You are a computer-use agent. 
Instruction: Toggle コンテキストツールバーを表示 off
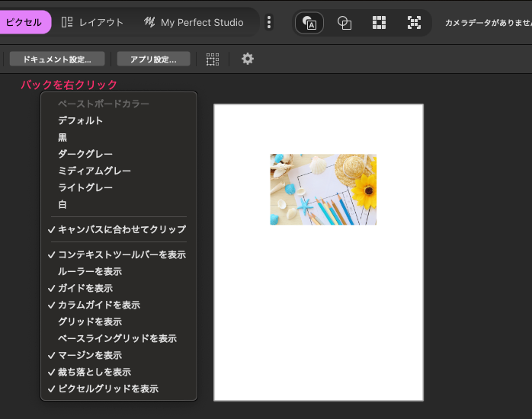pyautogui.click(x=121, y=254)
